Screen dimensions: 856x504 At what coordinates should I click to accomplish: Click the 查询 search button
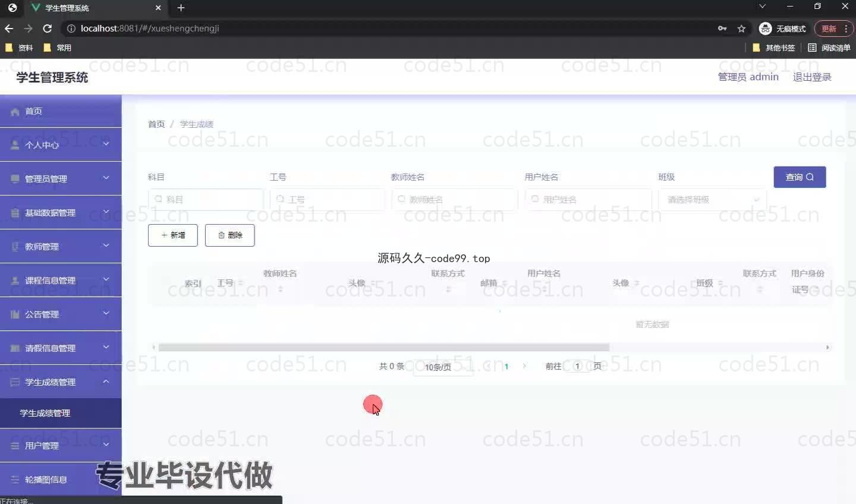tap(800, 177)
